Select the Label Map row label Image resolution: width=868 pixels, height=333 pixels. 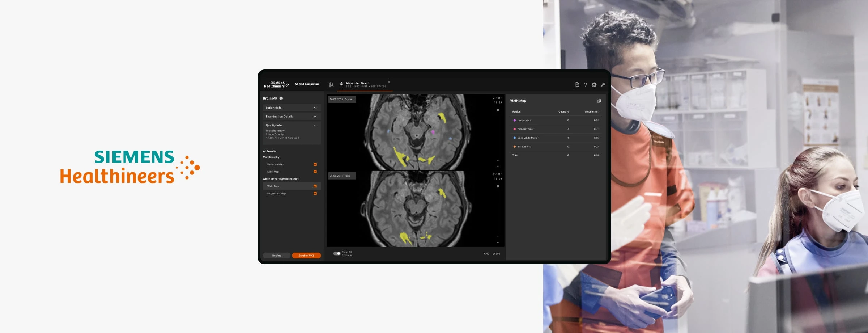[273, 172]
